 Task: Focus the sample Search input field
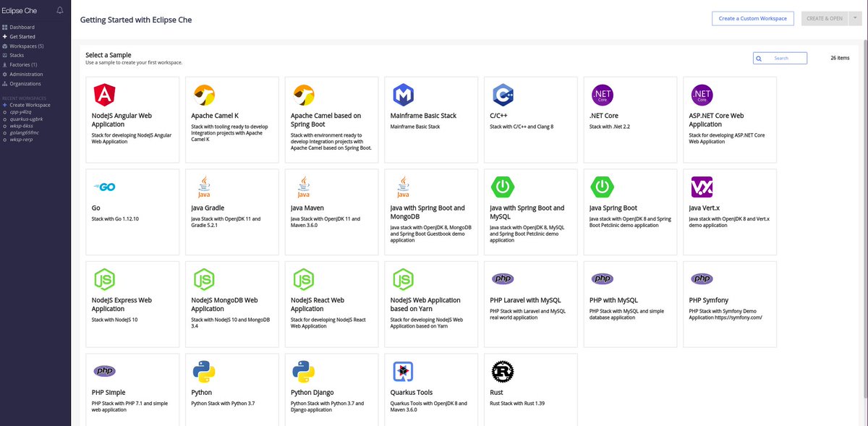(780, 58)
